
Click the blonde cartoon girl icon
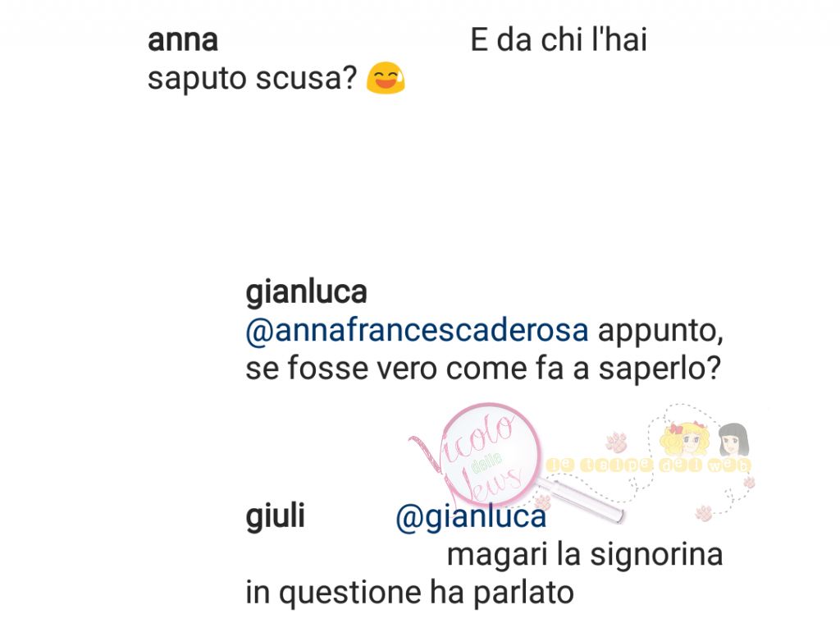686,440
